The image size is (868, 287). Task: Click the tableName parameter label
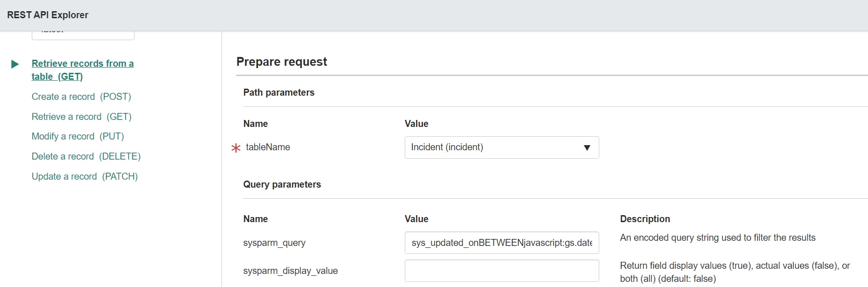[x=268, y=147]
